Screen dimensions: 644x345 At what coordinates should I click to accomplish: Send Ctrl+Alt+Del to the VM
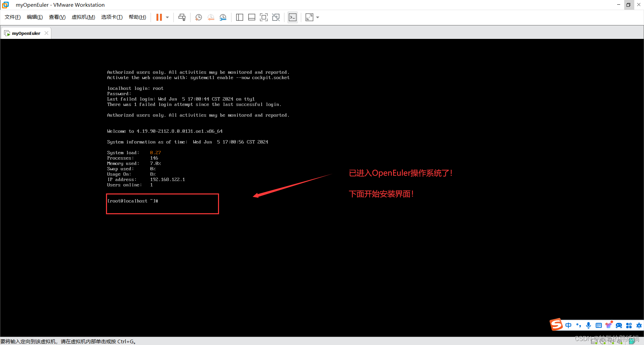coord(182,17)
